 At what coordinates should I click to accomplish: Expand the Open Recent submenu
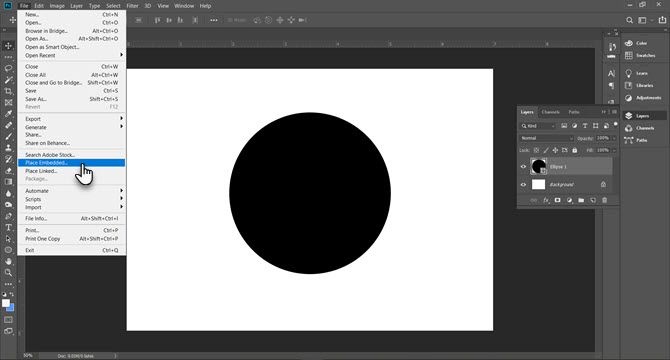point(71,55)
